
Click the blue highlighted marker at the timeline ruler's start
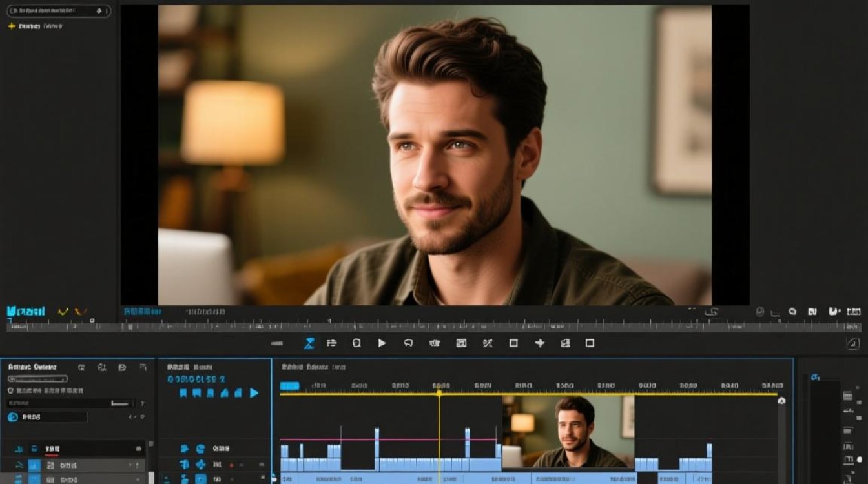290,386
